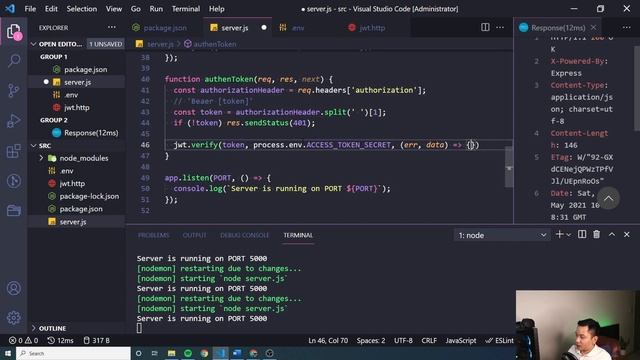Image resolution: width=640 pixels, height=360 pixels.
Task: Close the terminal panel
Action: coord(627,234)
